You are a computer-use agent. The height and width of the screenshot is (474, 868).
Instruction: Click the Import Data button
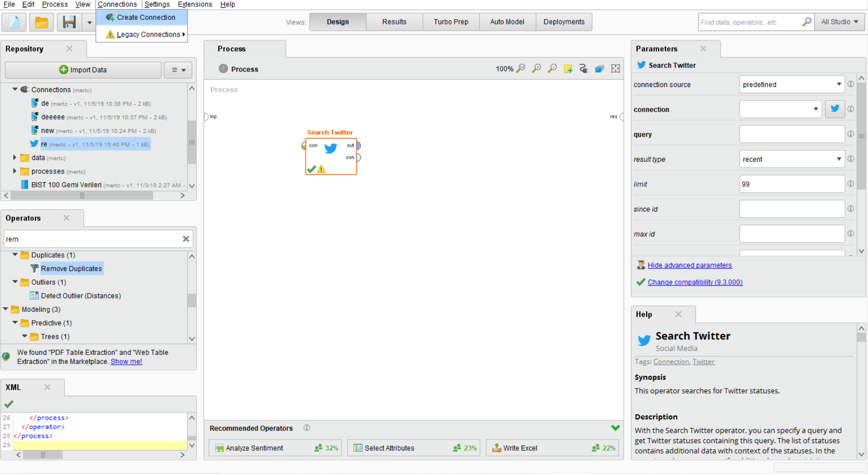pos(83,70)
